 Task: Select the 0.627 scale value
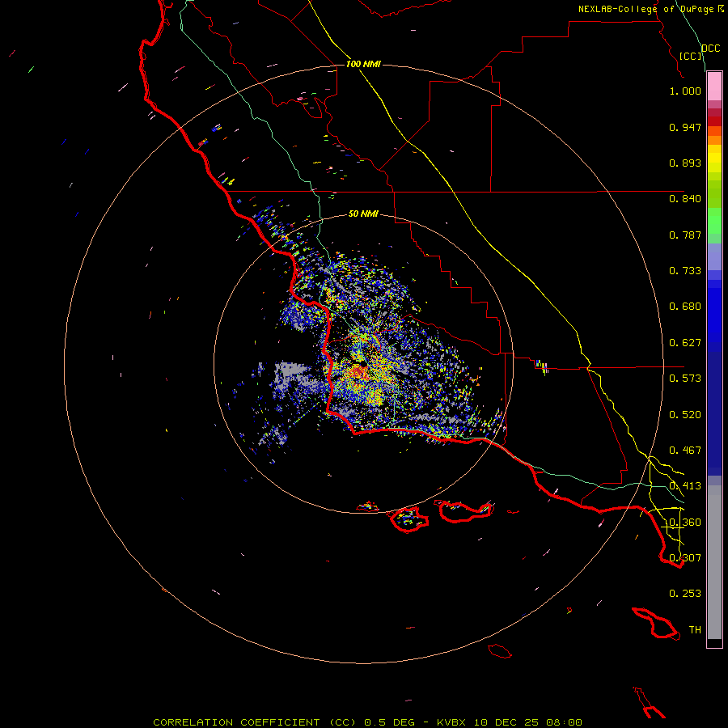tap(685, 343)
